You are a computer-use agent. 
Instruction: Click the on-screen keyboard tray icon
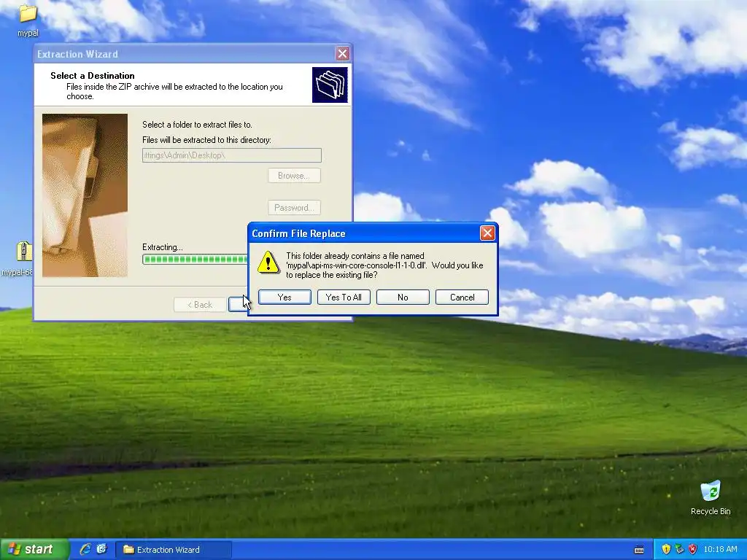coord(639,550)
